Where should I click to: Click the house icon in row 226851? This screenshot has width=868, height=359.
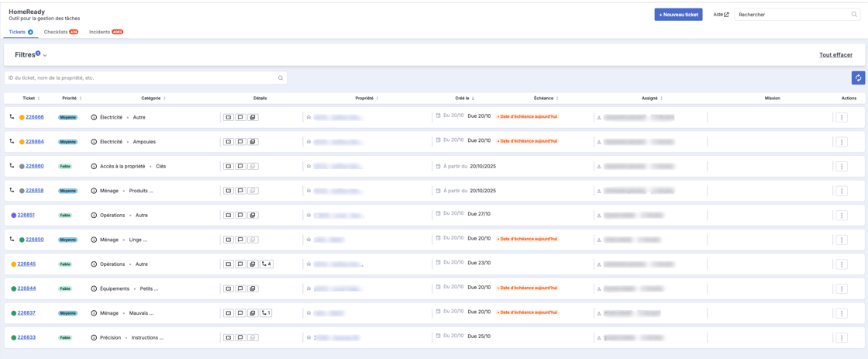click(309, 215)
